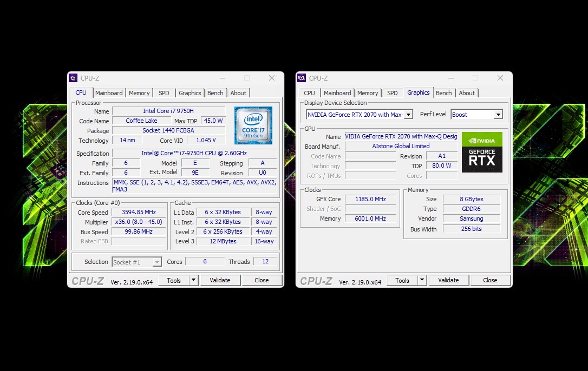Close left CPU-Z window via title bar X
The width and height of the screenshot is (588, 371).
(272, 78)
